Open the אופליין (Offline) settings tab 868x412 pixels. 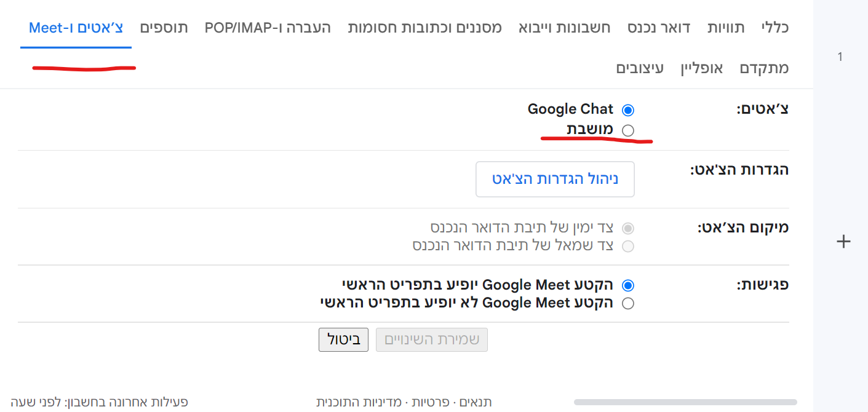click(701, 68)
